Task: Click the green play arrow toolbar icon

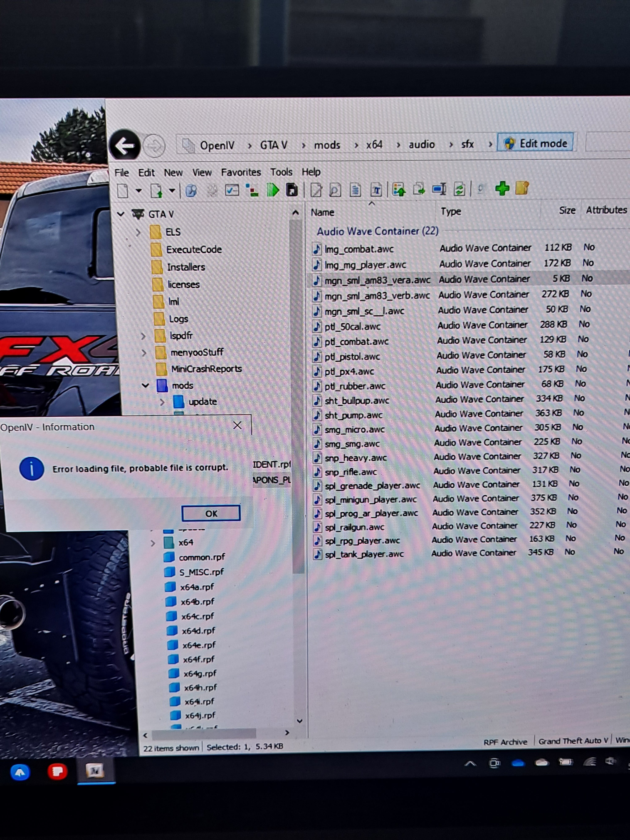Action: tap(272, 190)
